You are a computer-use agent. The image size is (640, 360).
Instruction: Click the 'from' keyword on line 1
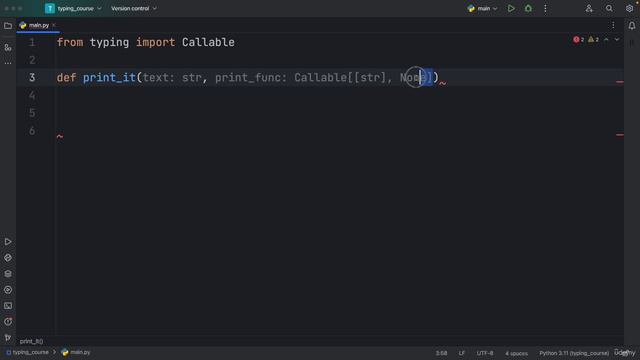(70, 42)
